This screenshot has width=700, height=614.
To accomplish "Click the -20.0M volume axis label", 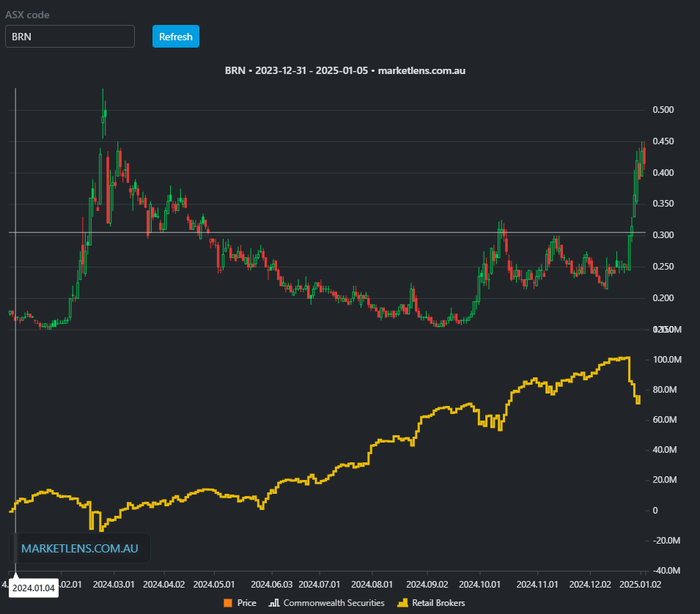I will [x=666, y=541].
